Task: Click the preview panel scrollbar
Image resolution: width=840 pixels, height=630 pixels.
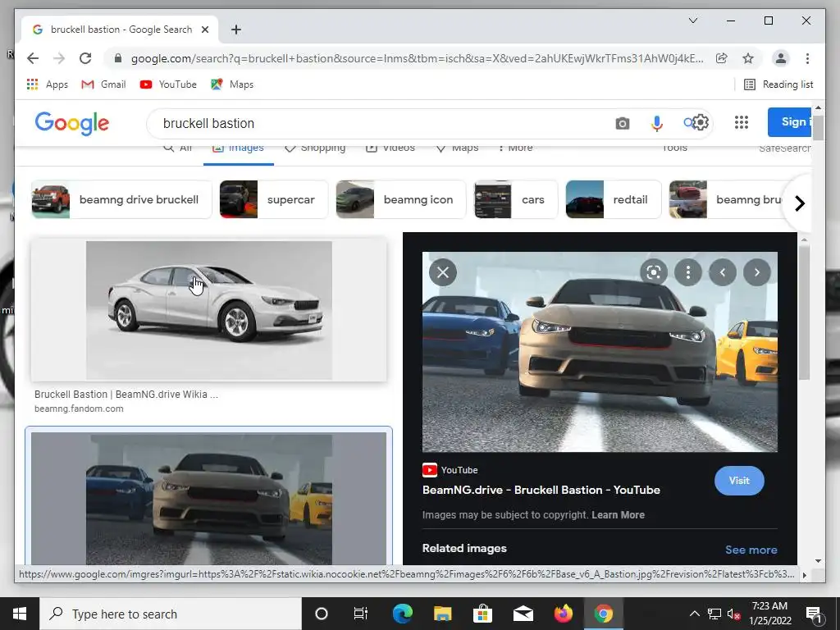Action: tap(803, 313)
